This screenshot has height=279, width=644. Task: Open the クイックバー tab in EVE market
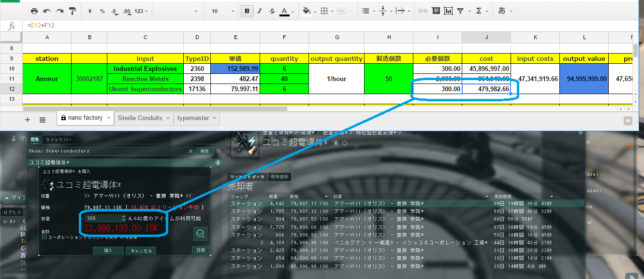pos(58,140)
